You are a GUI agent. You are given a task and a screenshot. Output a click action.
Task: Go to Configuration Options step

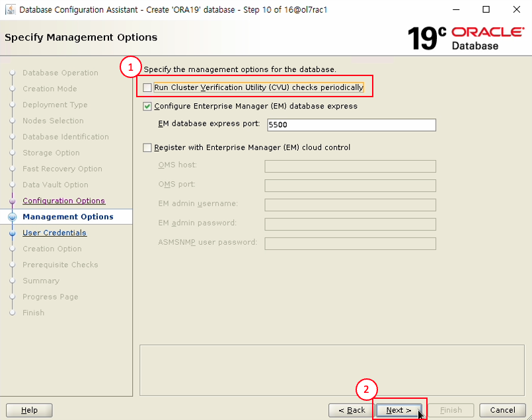64,200
